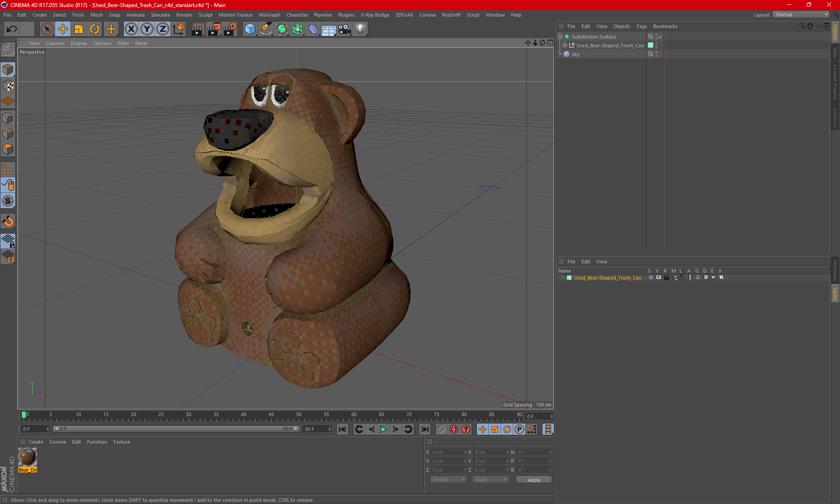
Task: Open Scale mode dropdown
Action: coord(491,479)
